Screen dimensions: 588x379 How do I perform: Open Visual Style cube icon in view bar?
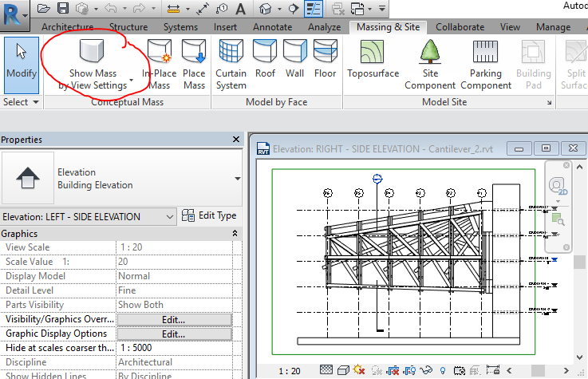click(x=343, y=370)
